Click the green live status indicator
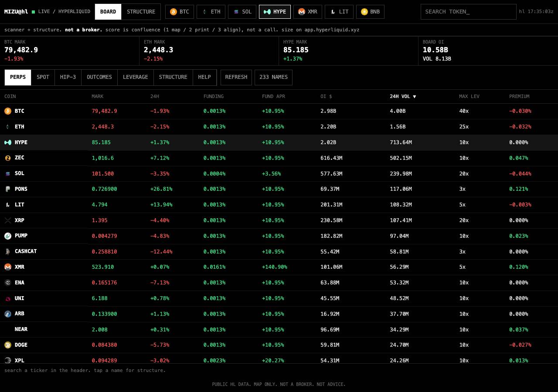Viewport: 558px width, 392px height. coord(33,12)
